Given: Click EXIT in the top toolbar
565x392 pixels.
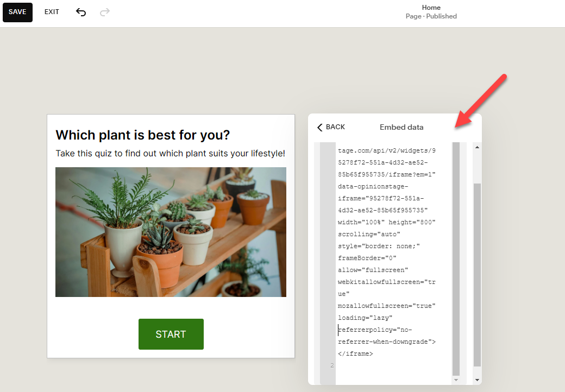Looking at the screenshot, I should [52, 12].
